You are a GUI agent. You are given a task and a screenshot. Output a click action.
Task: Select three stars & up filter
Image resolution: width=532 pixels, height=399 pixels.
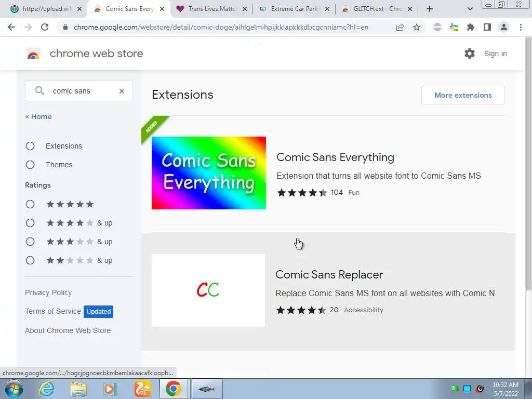pos(30,242)
